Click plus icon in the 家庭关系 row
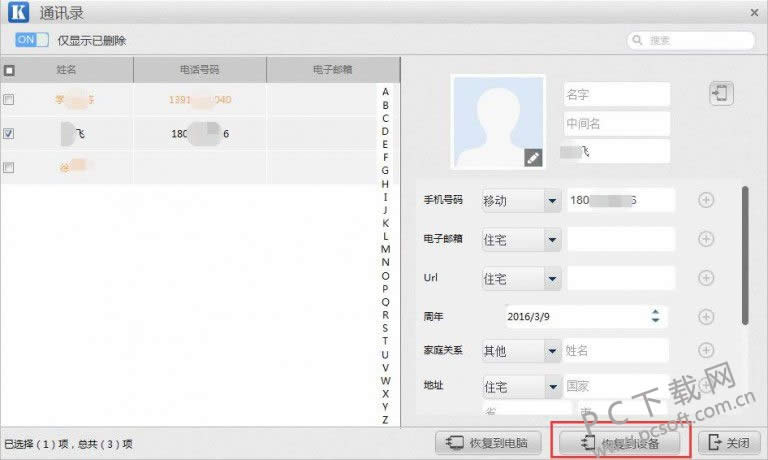The image size is (768, 460). [x=705, y=350]
